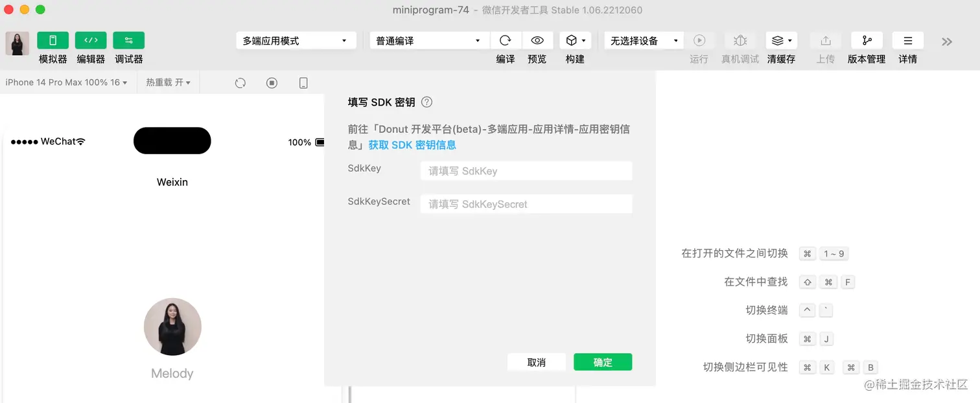Image resolution: width=980 pixels, height=403 pixels.
Task: Toggle the Debugger panel button
Action: (128, 40)
